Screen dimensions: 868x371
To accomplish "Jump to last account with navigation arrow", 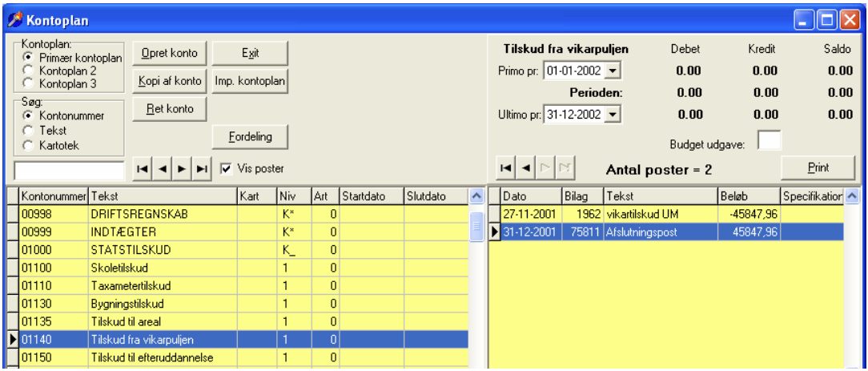I will tap(202, 169).
